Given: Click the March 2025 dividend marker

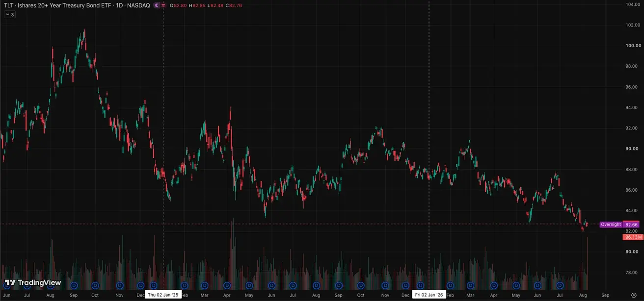Looking at the screenshot, I should (x=204, y=285).
